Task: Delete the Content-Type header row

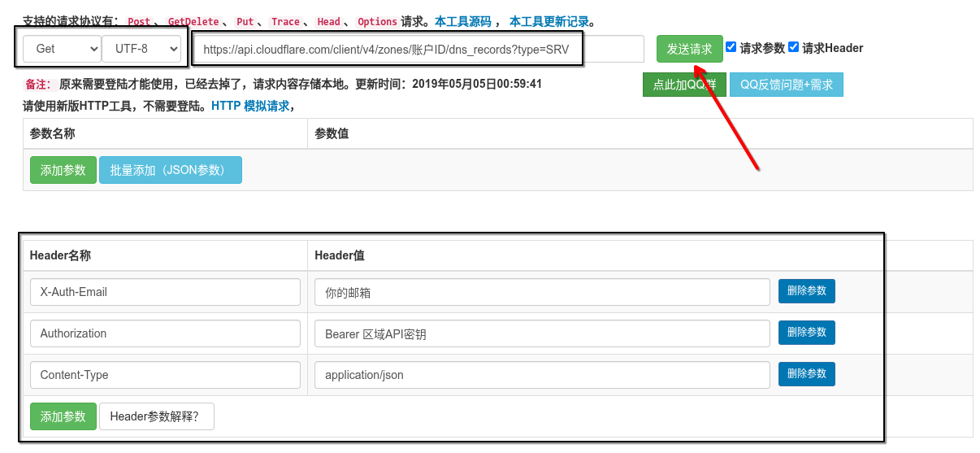Action: point(806,374)
